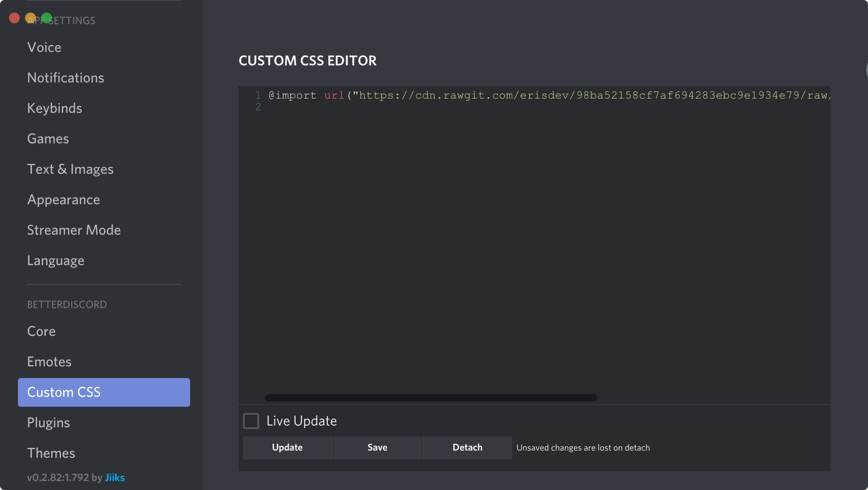Select the Games settings entry
This screenshot has width=868, height=490.
point(104,139)
